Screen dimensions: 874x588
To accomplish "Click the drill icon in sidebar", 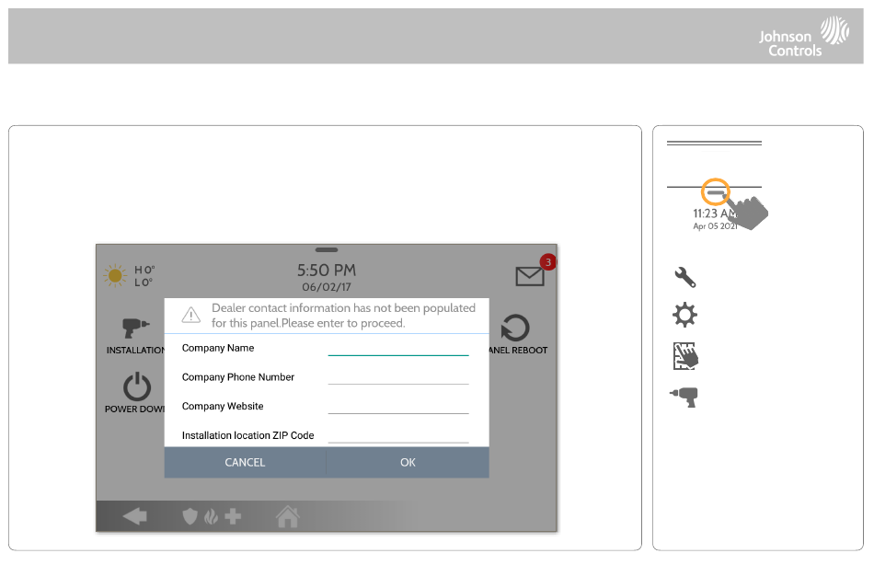I will 684,397.
